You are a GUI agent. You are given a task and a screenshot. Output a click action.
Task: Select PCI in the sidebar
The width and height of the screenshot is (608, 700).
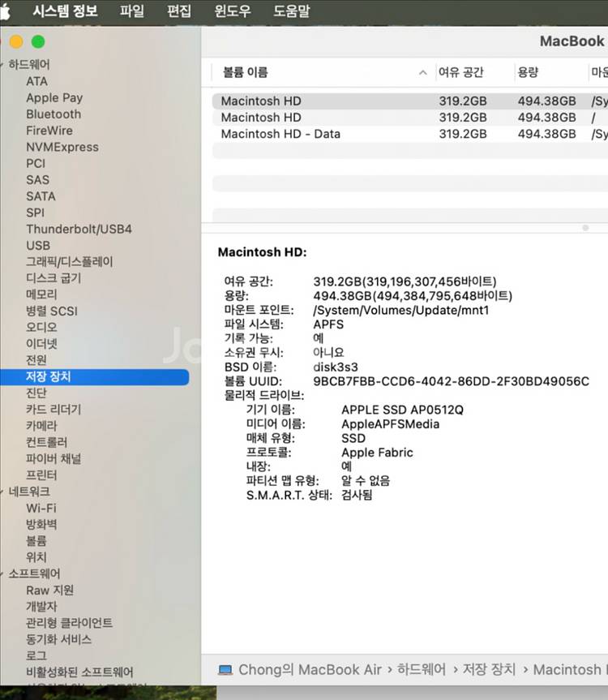tap(36, 163)
